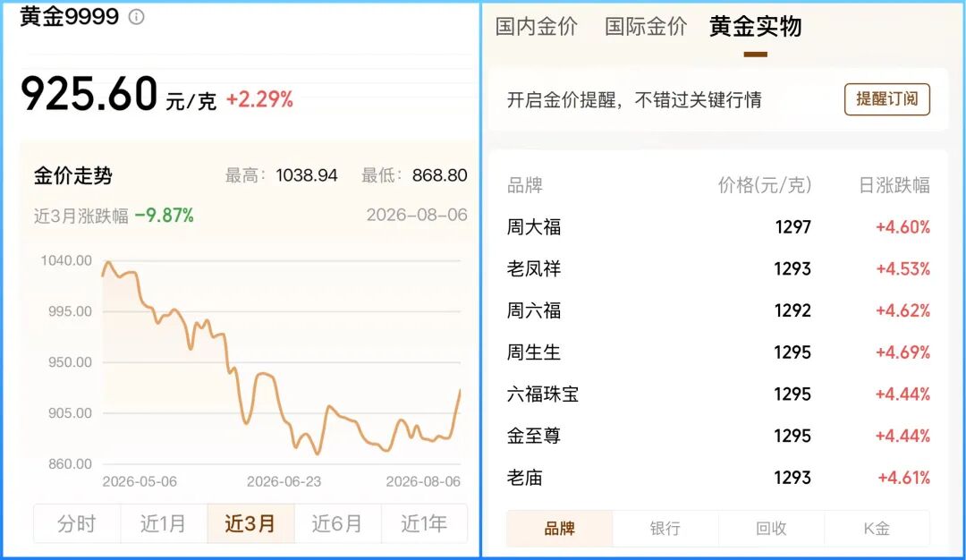Open the 周大福 price row
The image size is (966, 560).
[x=718, y=226]
